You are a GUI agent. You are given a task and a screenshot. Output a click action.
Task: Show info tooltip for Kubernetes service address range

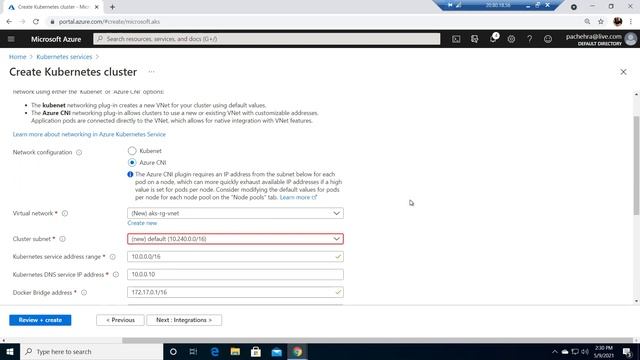point(113,257)
